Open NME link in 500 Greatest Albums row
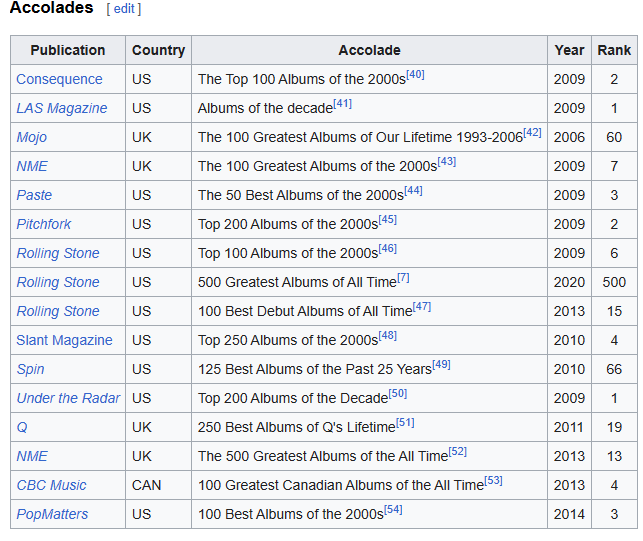 tap(32, 457)
